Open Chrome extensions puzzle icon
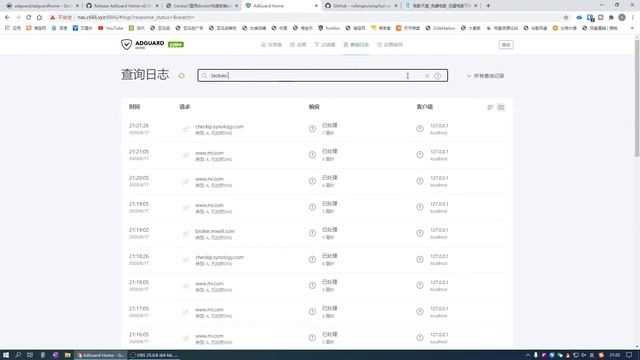Screen dimensions: 640x360 (611, 18)
